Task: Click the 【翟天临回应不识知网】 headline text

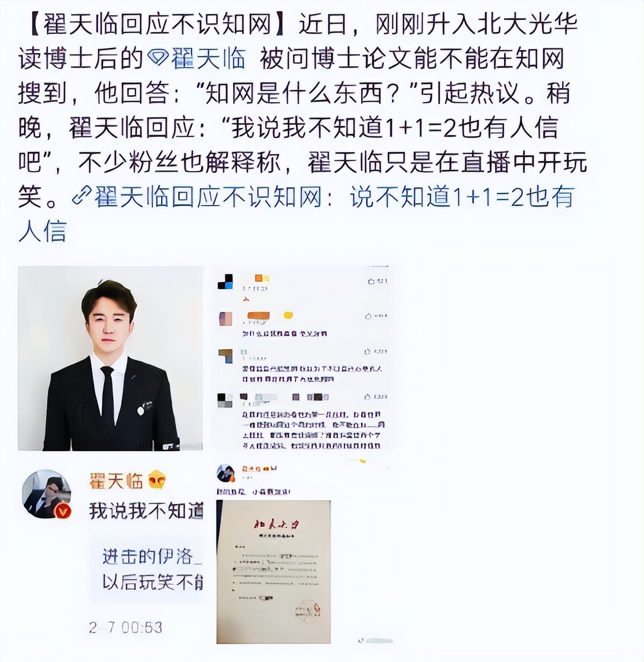Action: click(157, 24)
